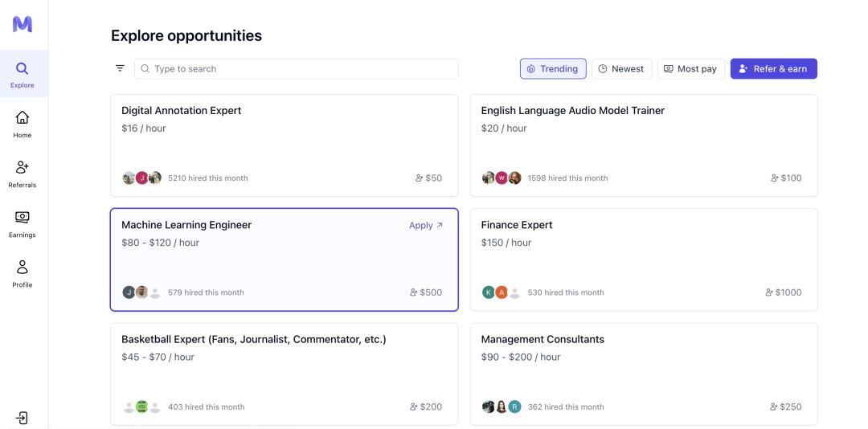Image resolution: width=868 pixels, height=429 pixels.
Task: Sort listings by Most pay
Action: pyautogui.click(x=690, y=69)
